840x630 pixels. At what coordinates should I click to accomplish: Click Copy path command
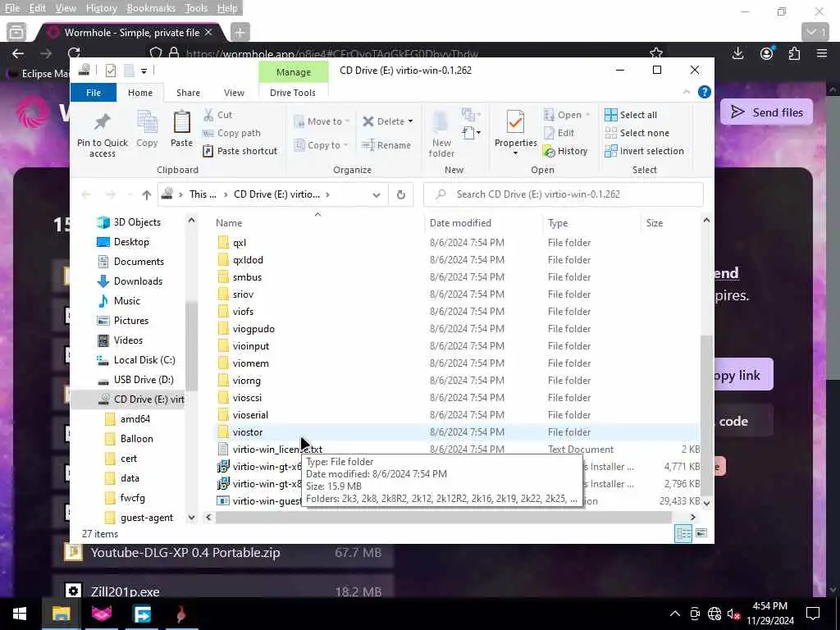coord(231,133)
